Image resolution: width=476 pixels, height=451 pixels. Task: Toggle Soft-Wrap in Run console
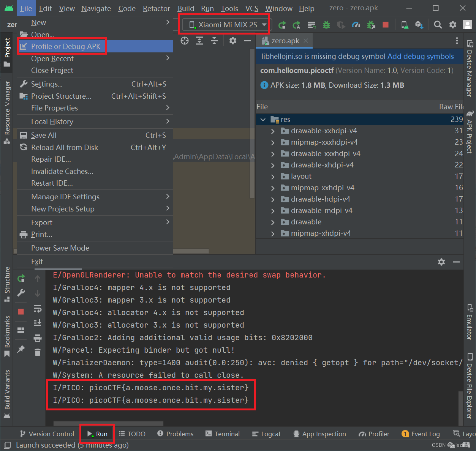pos(38,308)
